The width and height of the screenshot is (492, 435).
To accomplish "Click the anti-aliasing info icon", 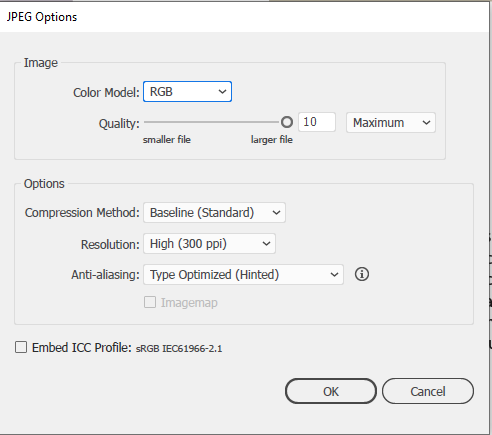I will [362, 274].
